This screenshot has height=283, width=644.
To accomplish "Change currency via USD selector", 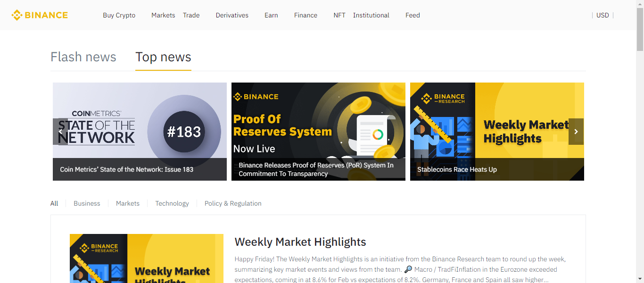I will [603, 15].
